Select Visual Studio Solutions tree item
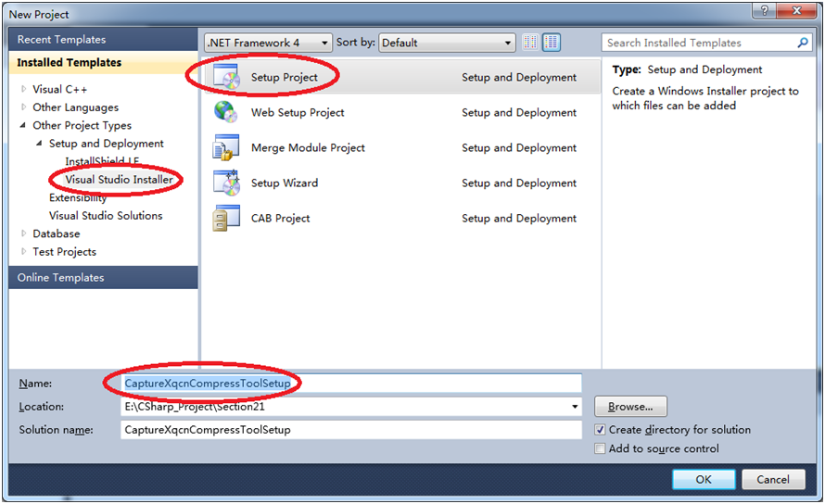Screen dimensions: 825x504 tap(106, 216)
